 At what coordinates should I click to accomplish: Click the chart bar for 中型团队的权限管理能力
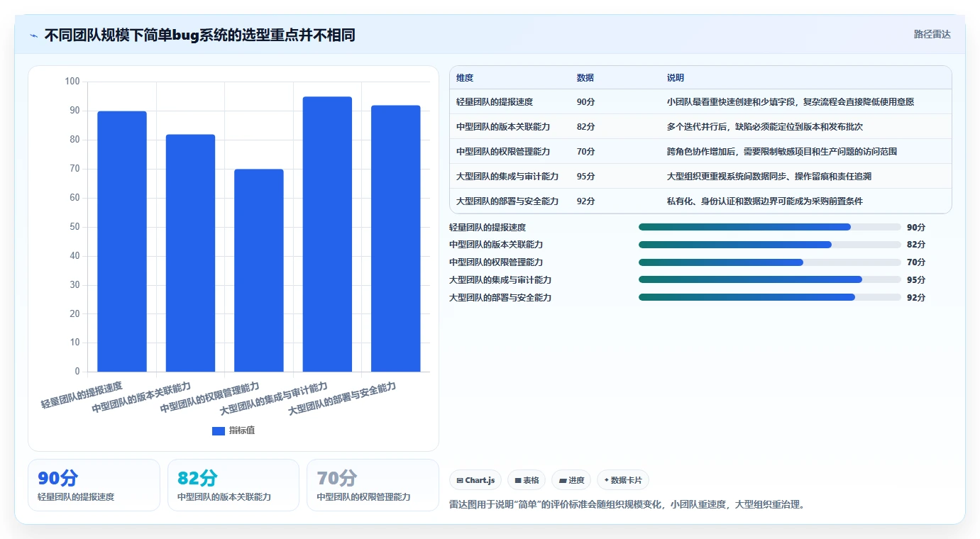pyautogui.click(x=259, y=270)
